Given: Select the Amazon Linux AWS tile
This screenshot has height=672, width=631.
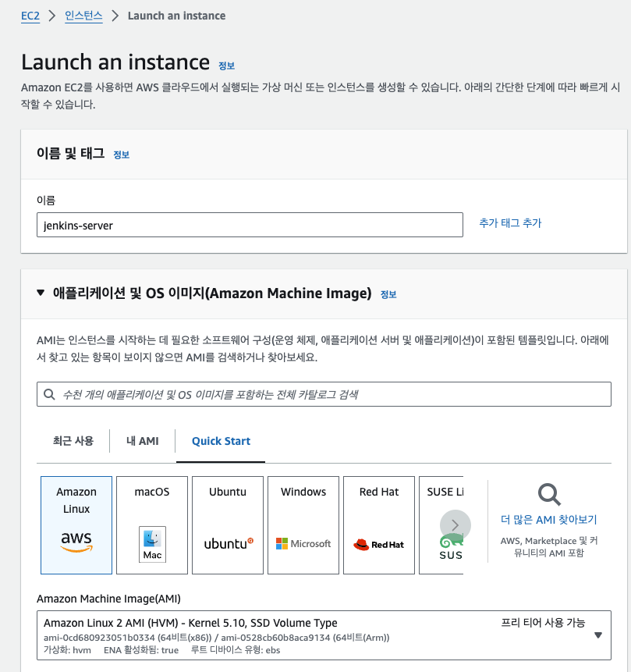Looking at the screenshot, I should pos(76,525).
